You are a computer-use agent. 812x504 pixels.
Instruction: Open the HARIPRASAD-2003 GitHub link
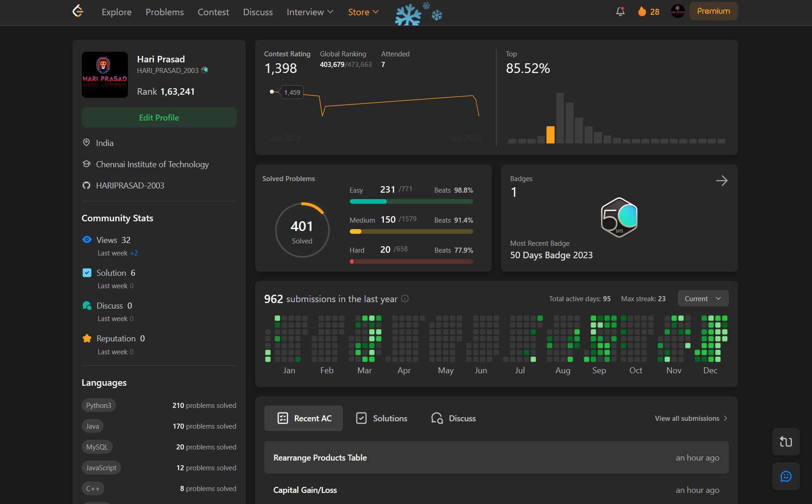(x=130, y=185)
